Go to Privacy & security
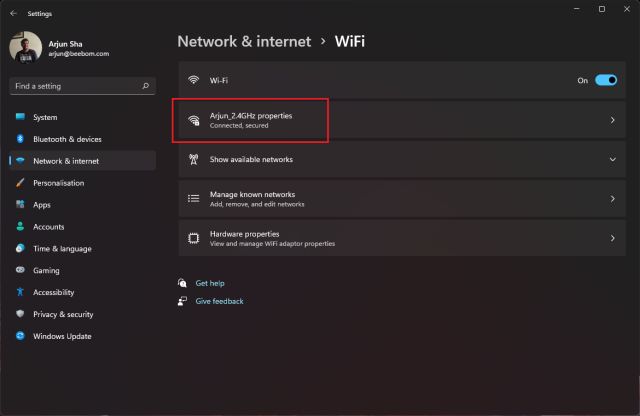The image size is (640, 416). click(x=63, y=314)
